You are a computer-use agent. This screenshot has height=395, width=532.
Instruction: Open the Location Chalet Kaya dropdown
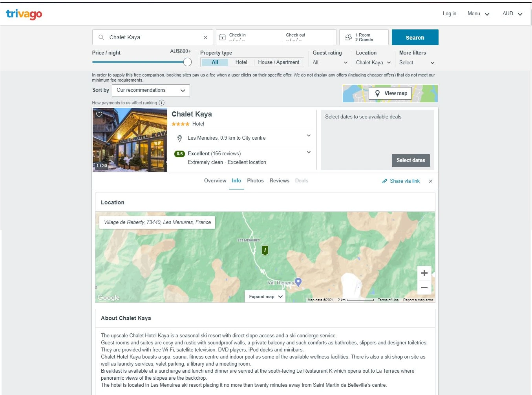click(x=373, y=63)
